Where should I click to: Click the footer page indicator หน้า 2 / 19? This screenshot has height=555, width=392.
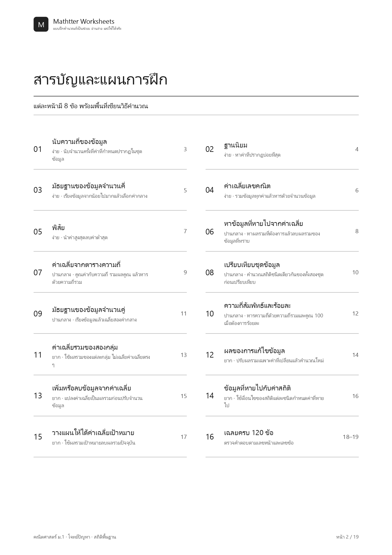point(347,537)
